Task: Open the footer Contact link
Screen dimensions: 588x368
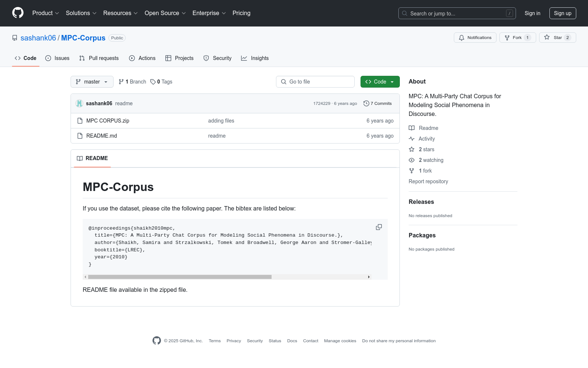Action: point(311,341)
